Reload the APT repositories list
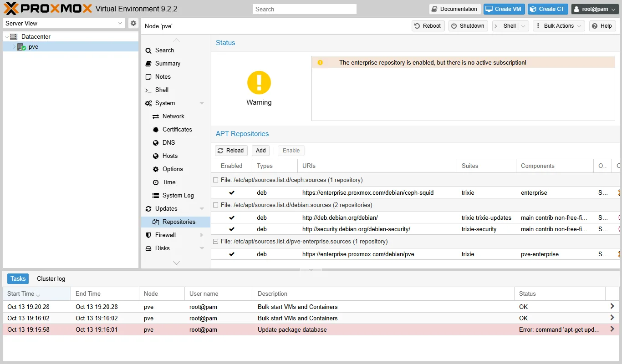Viewport: 622px width, 364px height. (x=231, y=151)
